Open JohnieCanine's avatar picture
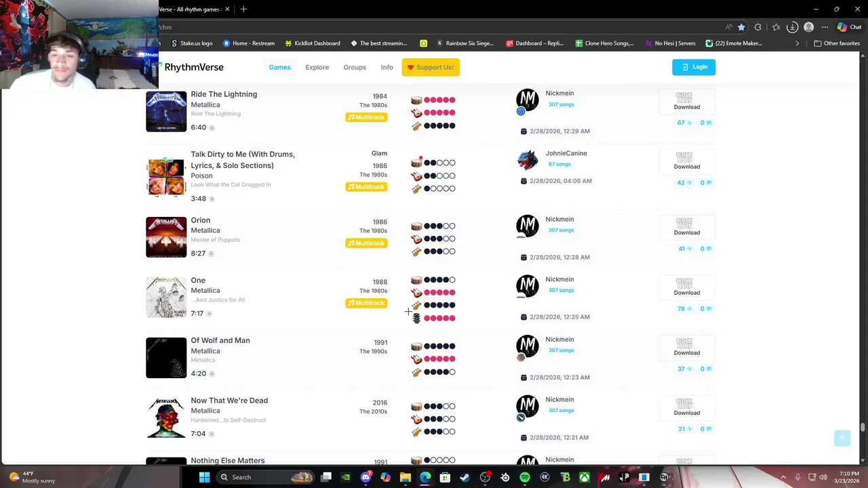This screenshot has height=488, width=868. coord(528,160)
